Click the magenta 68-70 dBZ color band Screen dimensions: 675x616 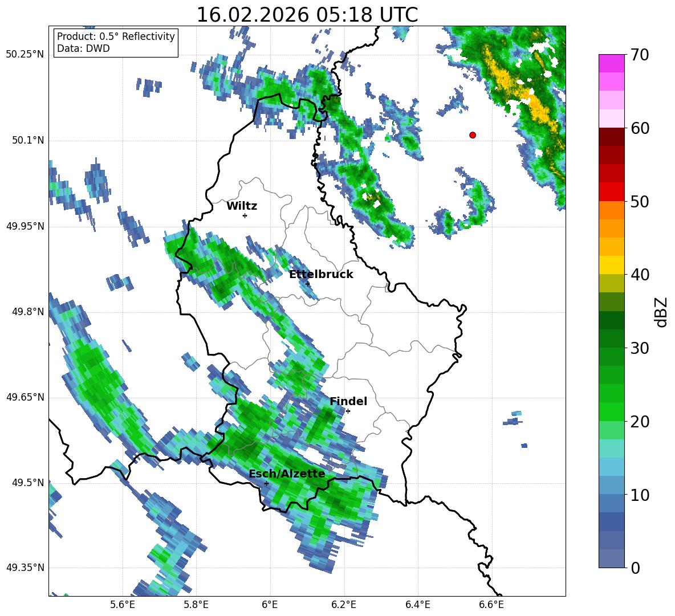(611, 63)
